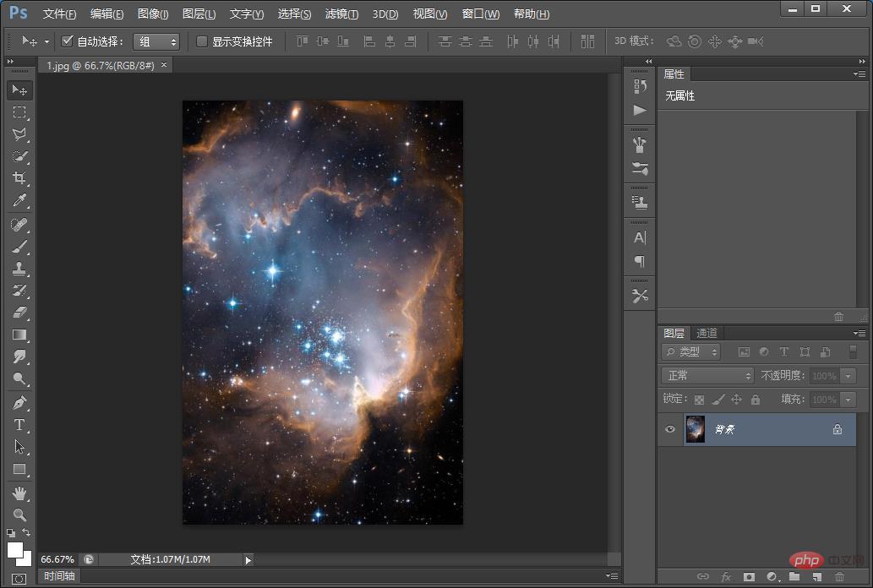
Task: Open the 正常 blend mode dropdown
Action: click(707, 376)
